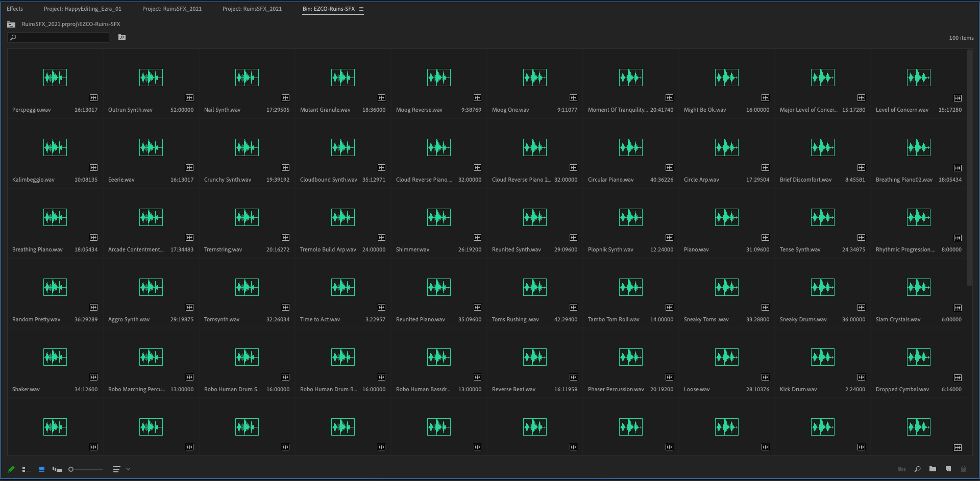
Task: Select the Bin: EZCO-Ruins-SFX tab
Action: 329,9
